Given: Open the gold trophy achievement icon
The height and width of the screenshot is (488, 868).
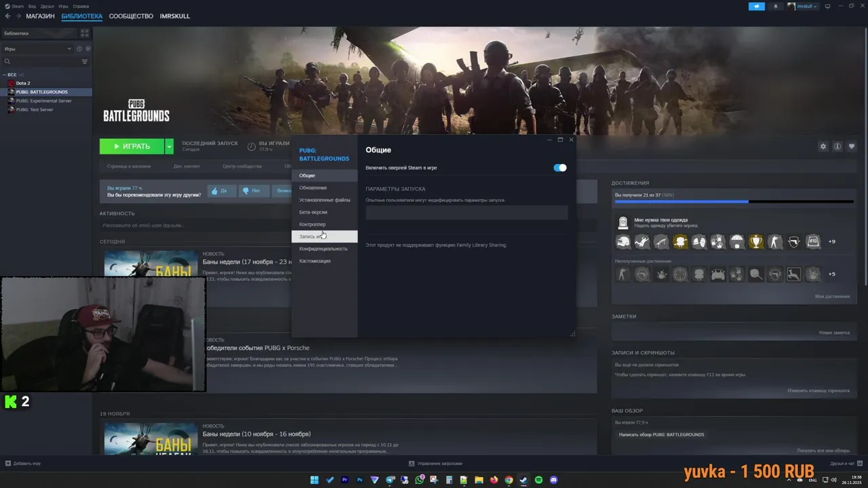Looking at the screenshot, I should [x=756, y=241].
